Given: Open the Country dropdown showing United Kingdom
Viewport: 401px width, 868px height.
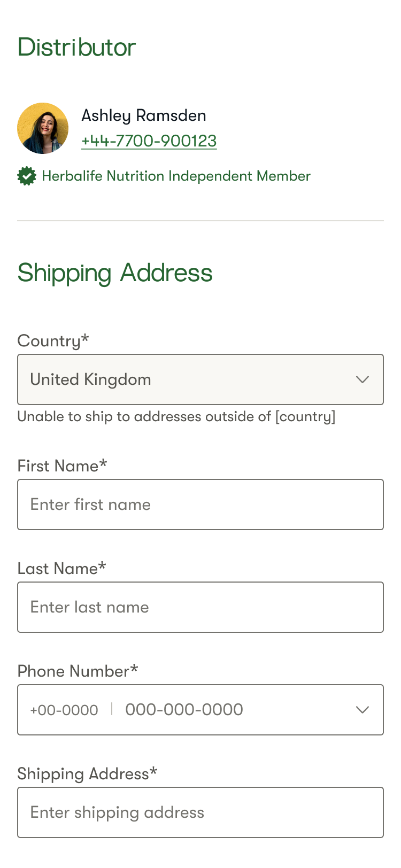Looking at the screenshot, I should [200, 380].
